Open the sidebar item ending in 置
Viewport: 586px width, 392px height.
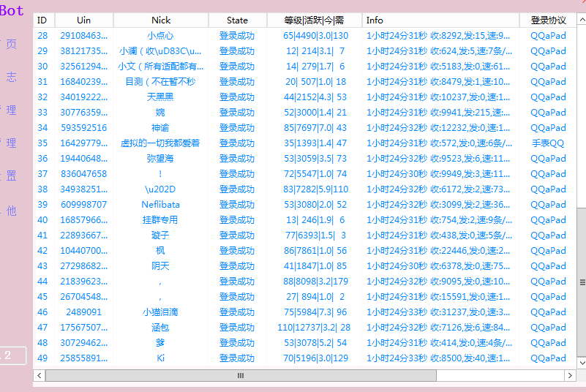coord(11,176)
